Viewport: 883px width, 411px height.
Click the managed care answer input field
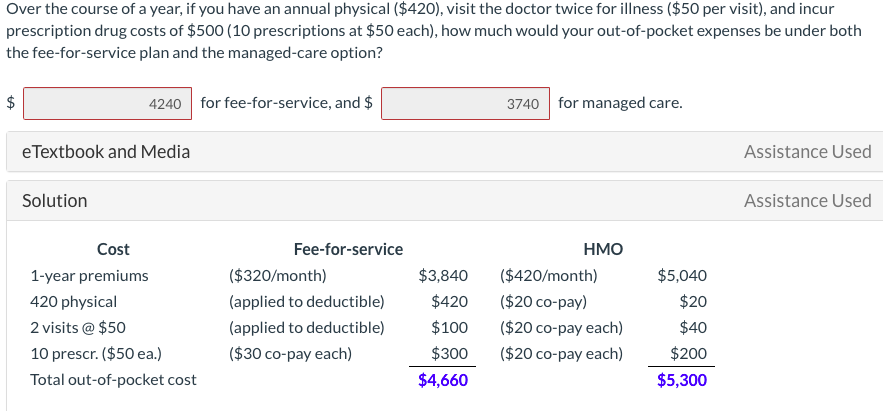[x=465, y=103]
